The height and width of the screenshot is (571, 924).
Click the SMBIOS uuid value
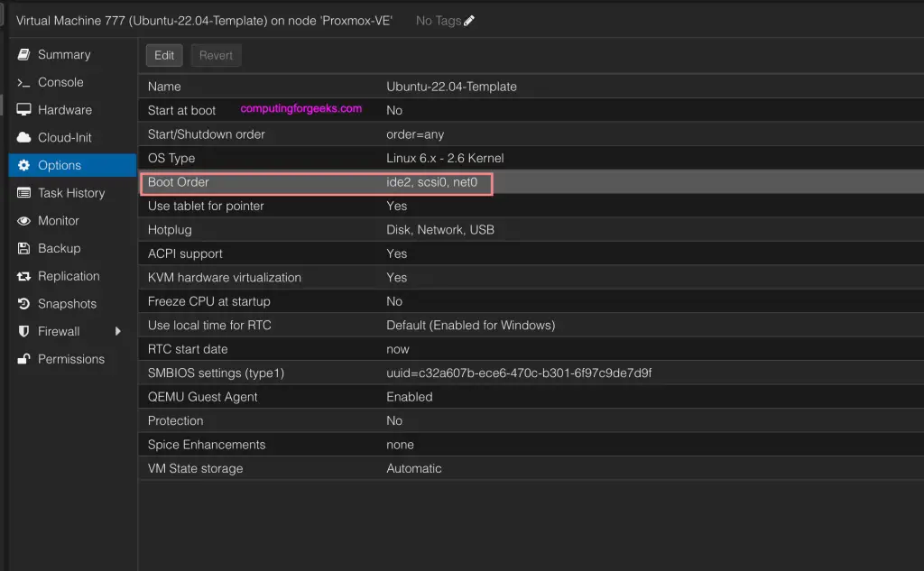pyautogui.click(x=519, y=373)
